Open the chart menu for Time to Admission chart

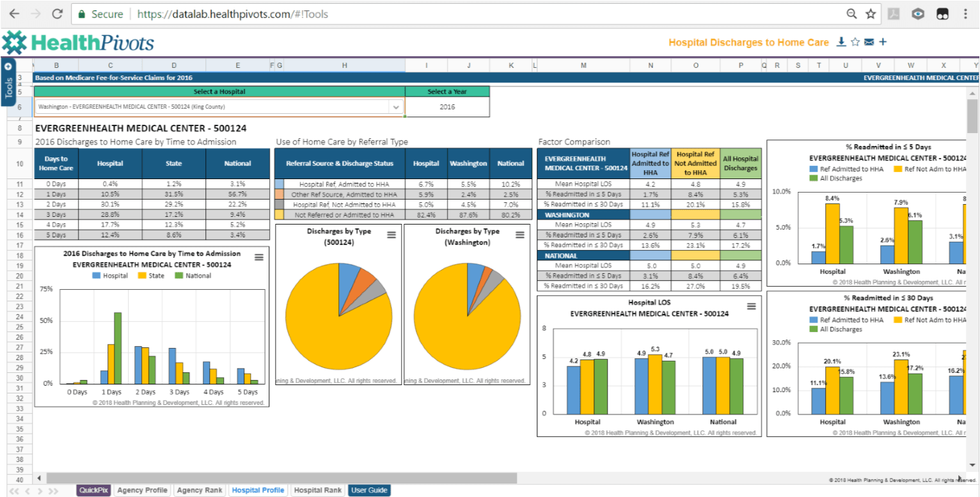point(259,257)
